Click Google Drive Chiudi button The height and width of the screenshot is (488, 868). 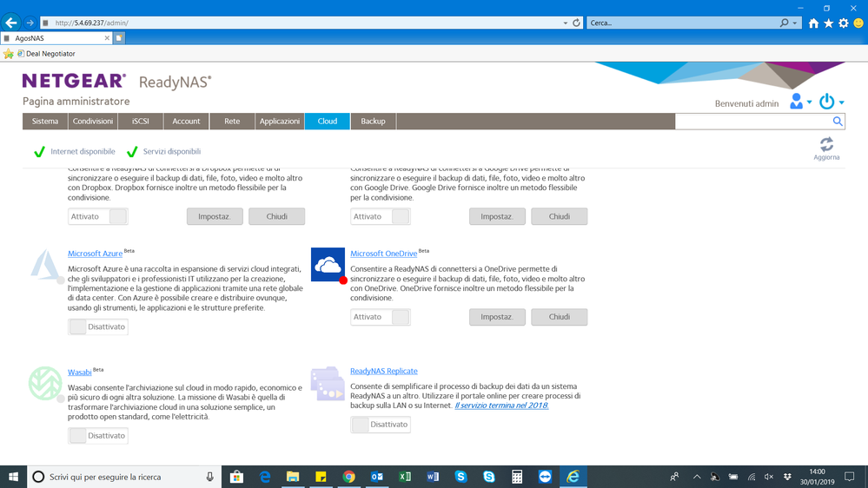(x=559, y=216)
